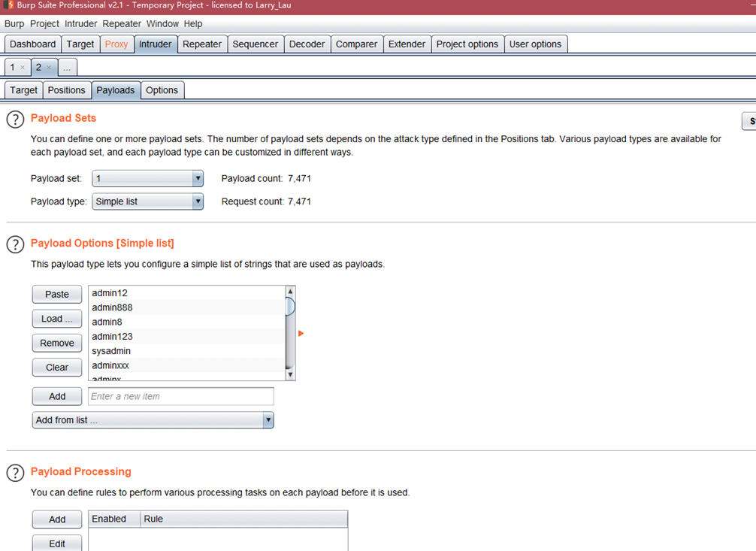Click Add button in Payload Processing
Viewport: 756px width, 551px height.
[57, 519]
